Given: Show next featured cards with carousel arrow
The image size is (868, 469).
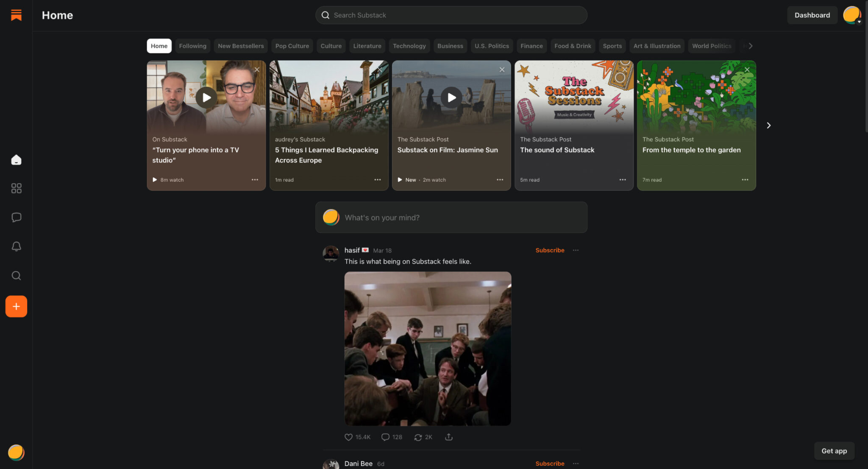Looking at the screenshot, I should (768, 125).
